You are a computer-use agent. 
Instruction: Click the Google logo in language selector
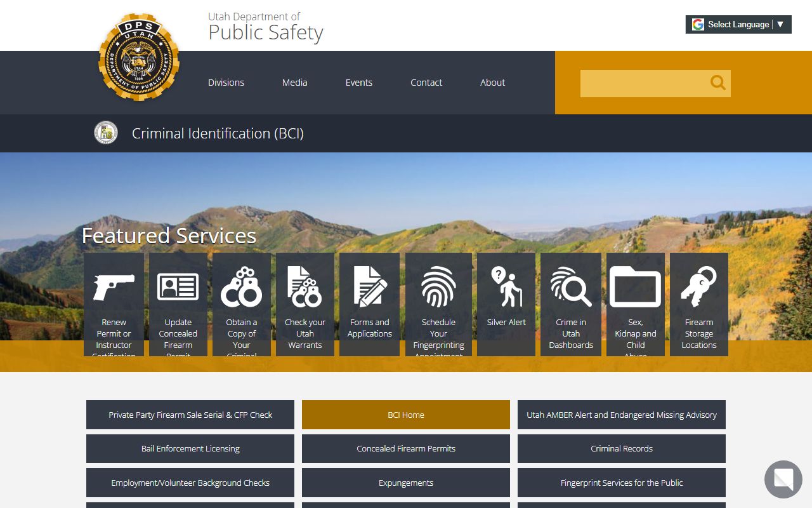click(x=698, y=24)
